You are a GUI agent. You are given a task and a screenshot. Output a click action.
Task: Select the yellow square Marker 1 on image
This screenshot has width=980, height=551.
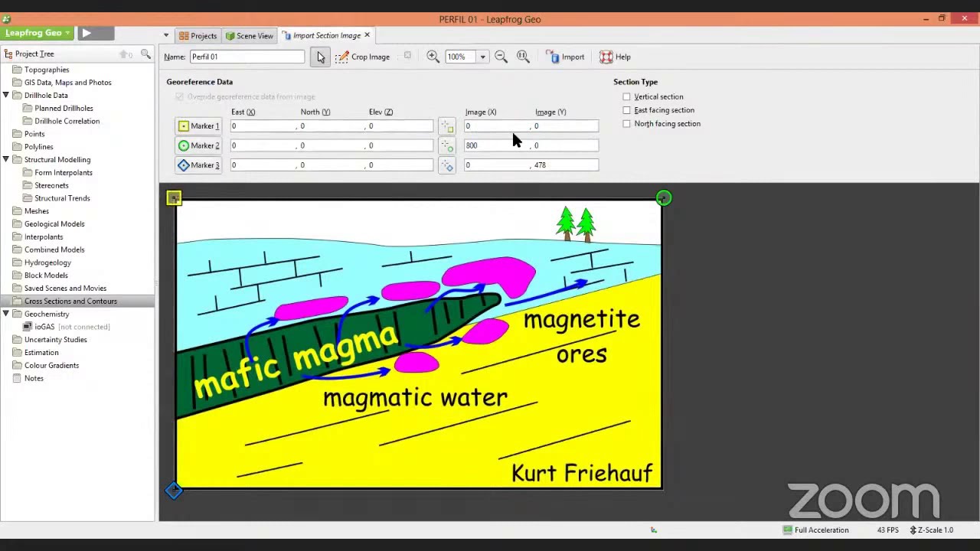point(174,198)
